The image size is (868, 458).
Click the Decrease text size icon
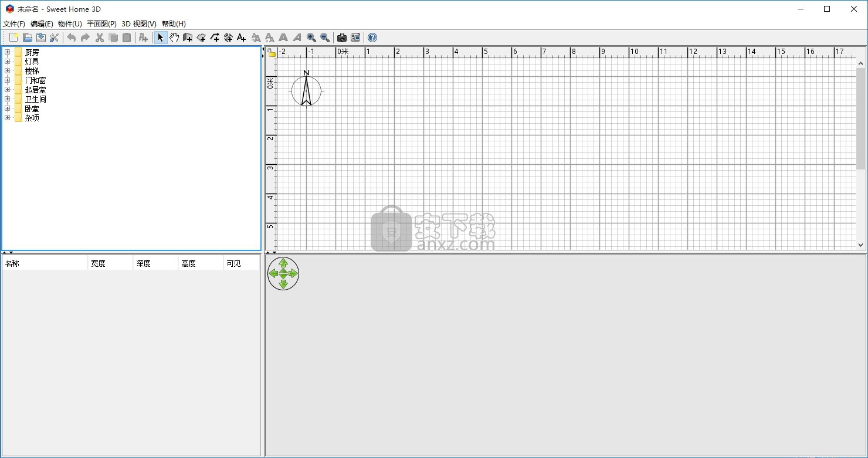[269, 38]
